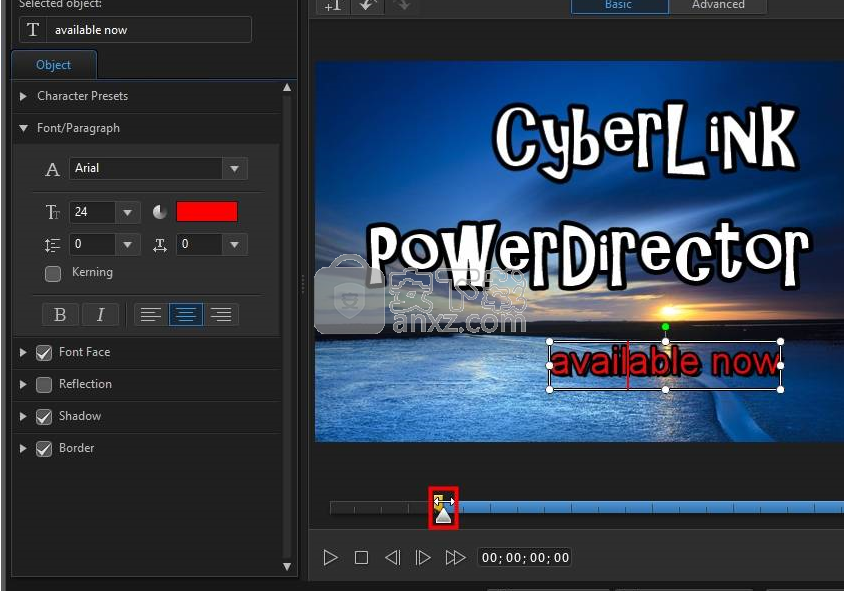
Task: Select the 'CyberLink' title text in preview
Action: click(x=646, y=141)
